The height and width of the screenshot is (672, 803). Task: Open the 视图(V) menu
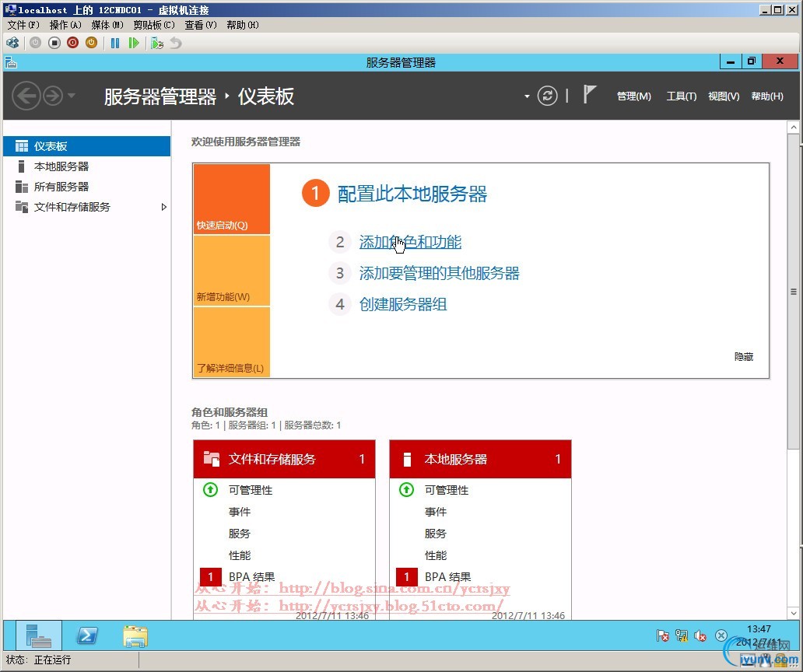[724, 96]
